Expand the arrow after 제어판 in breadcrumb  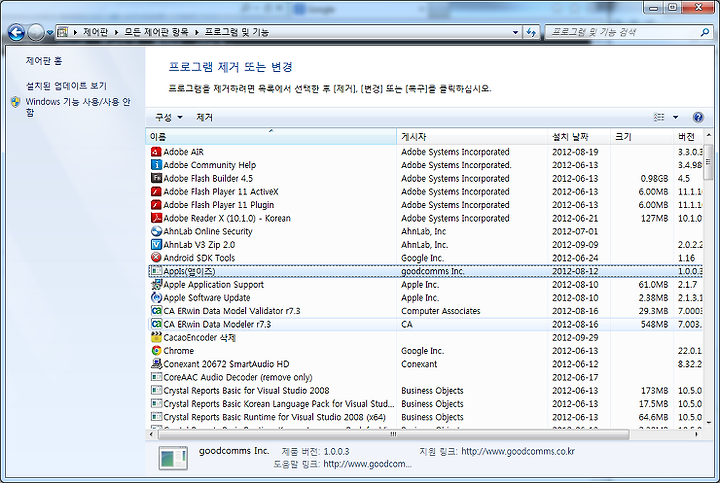(x=117, y=33)
